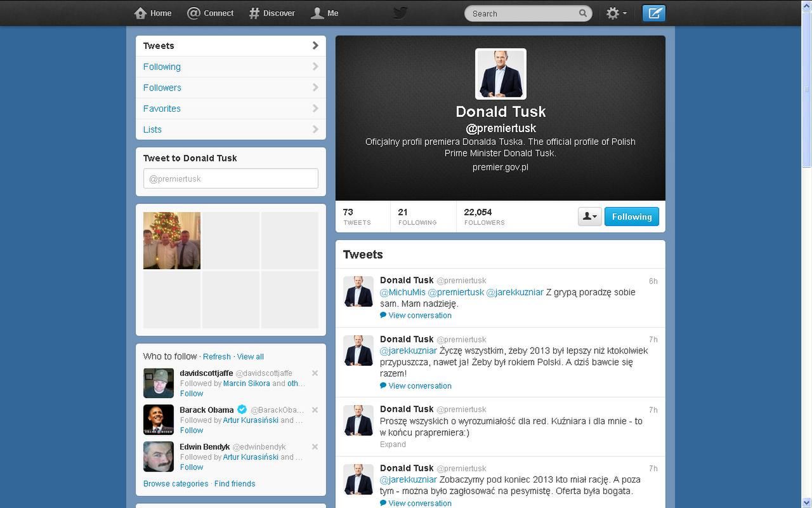Click Find friends
Screen dimensions: 812x508
click(x=235, y=484)
